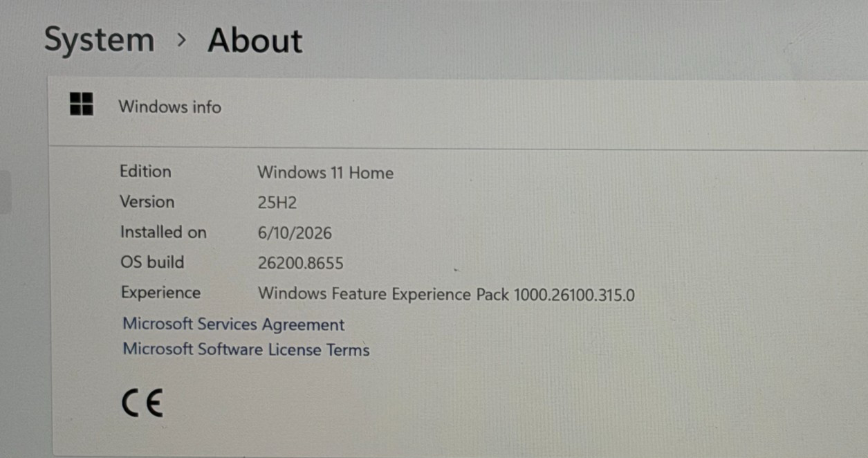Click the Windows logo icon beside Windows info
Viewport: 868px width, 458px height.
82,104
